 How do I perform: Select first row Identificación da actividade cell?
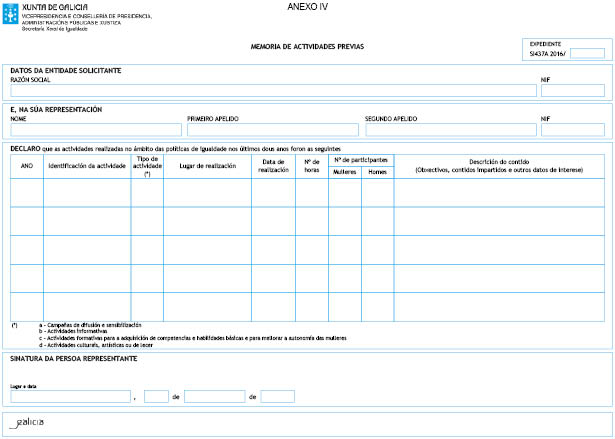(x=87, y=192)
